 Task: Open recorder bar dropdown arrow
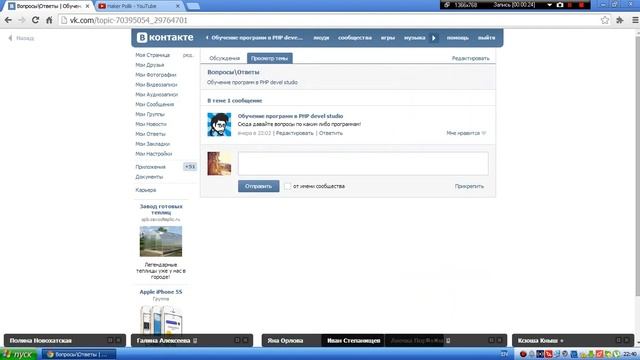tap(550, 5)
